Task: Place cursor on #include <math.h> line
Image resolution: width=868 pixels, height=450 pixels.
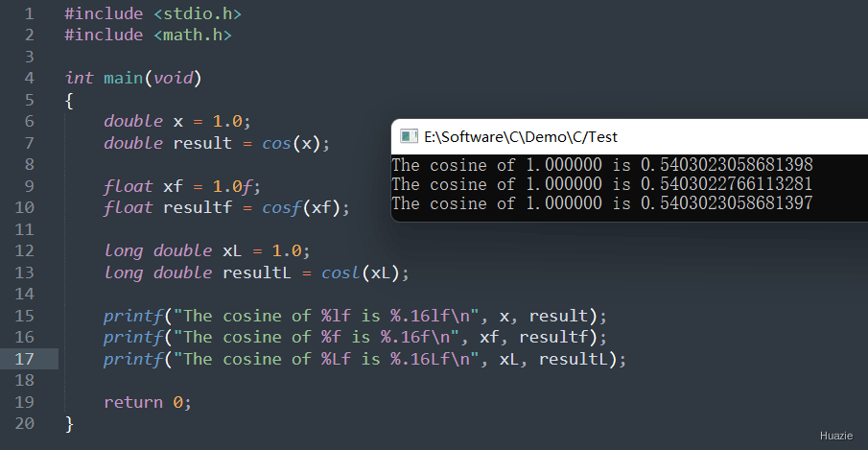Action: click(148, 35)
